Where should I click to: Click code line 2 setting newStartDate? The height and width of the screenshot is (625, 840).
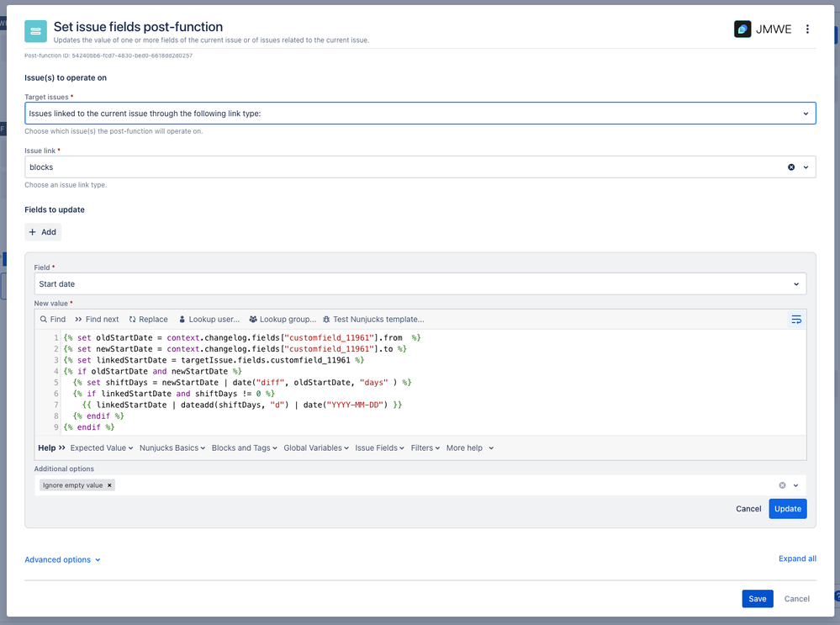[235, 349]
